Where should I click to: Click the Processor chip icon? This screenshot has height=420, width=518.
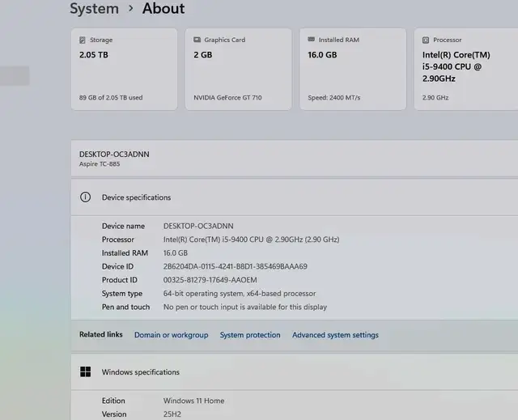[426, 40]
